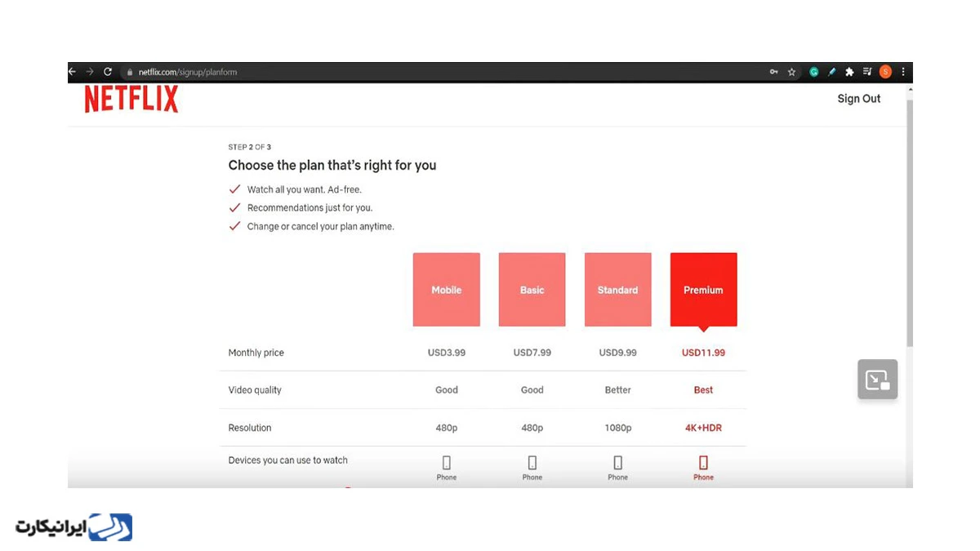980x551 pixels.
Task: Click the Watch all you want. Ad-free. line
Action: [x=305, y=189]
